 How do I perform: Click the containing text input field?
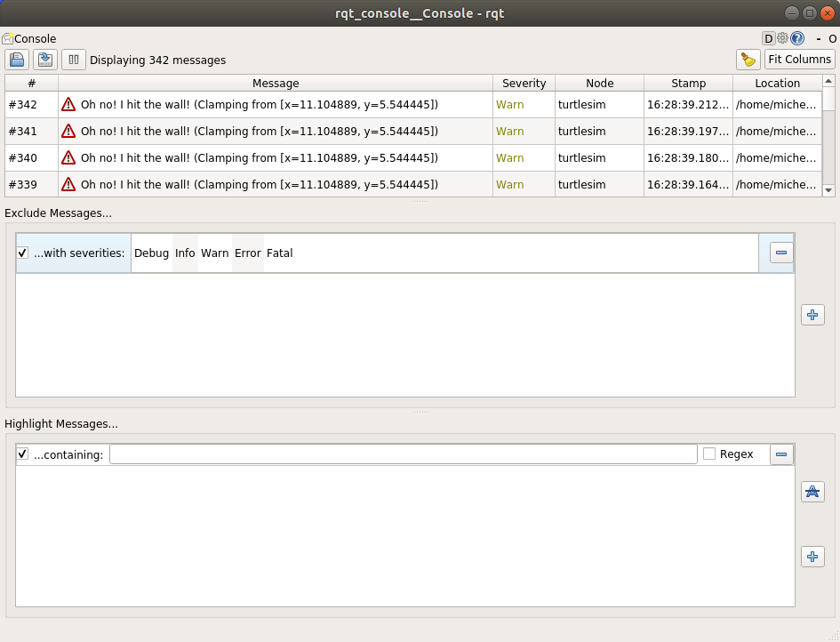[403, 454]
